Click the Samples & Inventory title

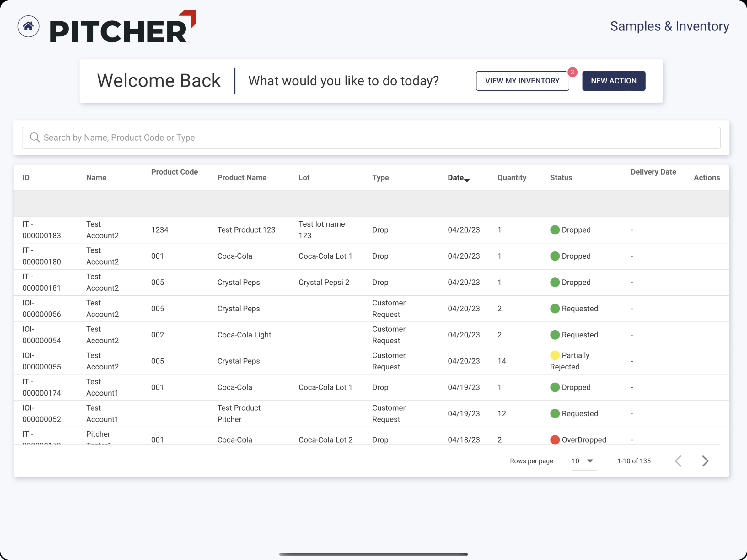(669, 26)
